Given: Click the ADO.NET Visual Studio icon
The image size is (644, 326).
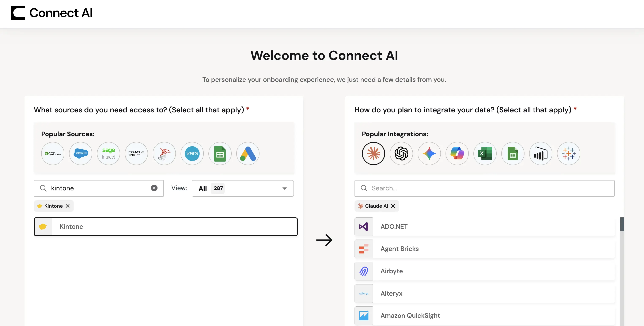Looking at the screenshot, I should (x=364, y=226).
